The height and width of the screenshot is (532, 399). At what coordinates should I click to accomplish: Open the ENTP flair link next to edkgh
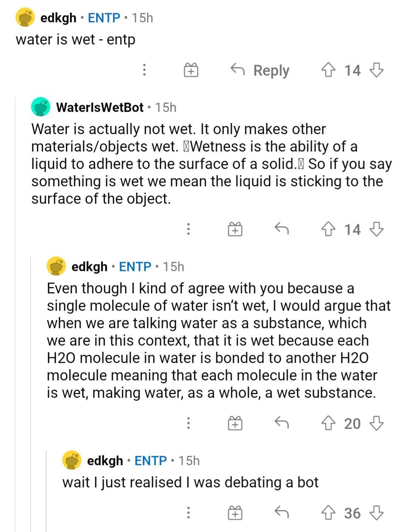[104, 17]
